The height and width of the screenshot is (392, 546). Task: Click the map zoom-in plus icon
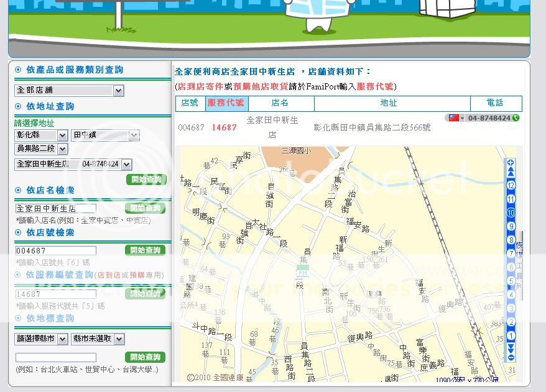[x=511, y=163]
